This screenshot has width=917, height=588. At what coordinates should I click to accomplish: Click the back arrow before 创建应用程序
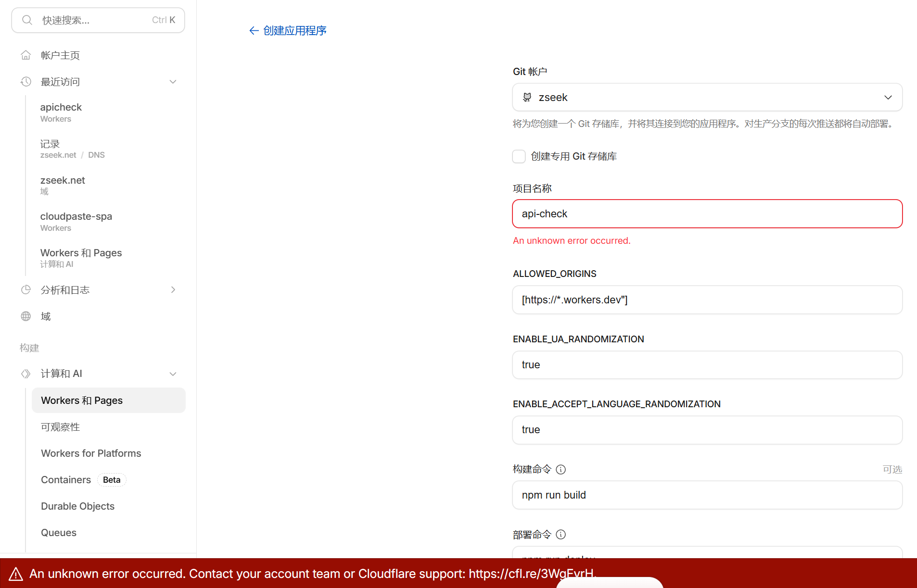click(254, 31)
